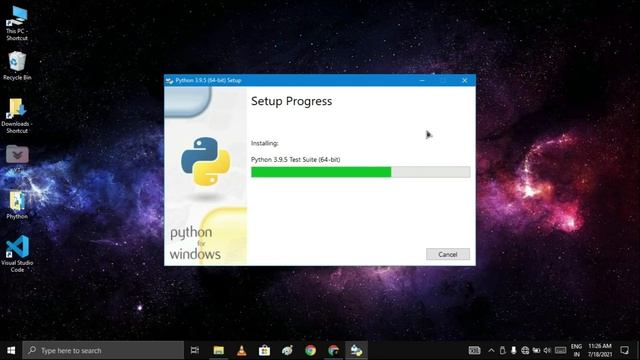Select the Phython folder on desktop
This screenshot has height=360, width=640.
(x=17, y=205)
